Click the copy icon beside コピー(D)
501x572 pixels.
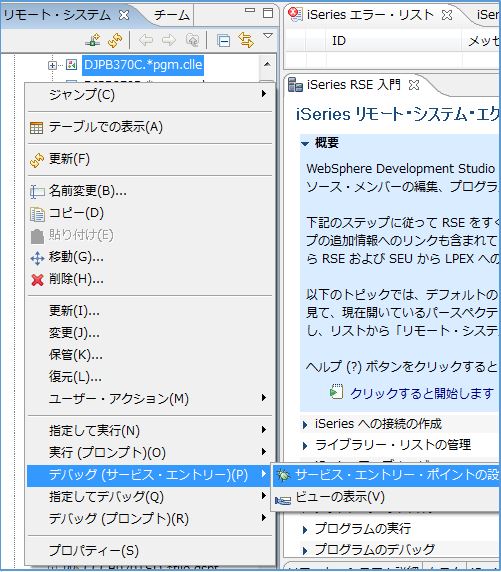pyautogui.click(x=37, y=214)
